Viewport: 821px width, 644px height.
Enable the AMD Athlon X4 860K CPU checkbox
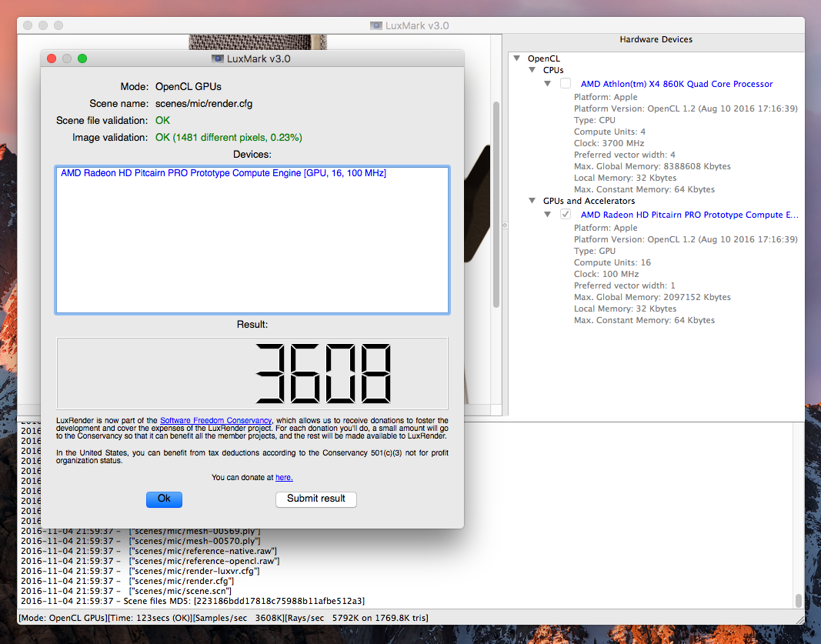(x=566, y=83)
